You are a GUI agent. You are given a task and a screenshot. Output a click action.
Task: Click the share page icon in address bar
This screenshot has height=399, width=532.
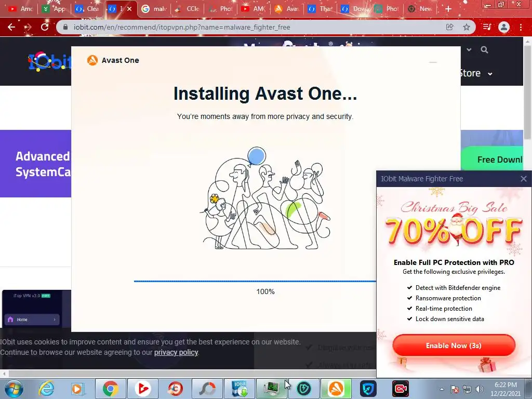click(x=449, y=27)
